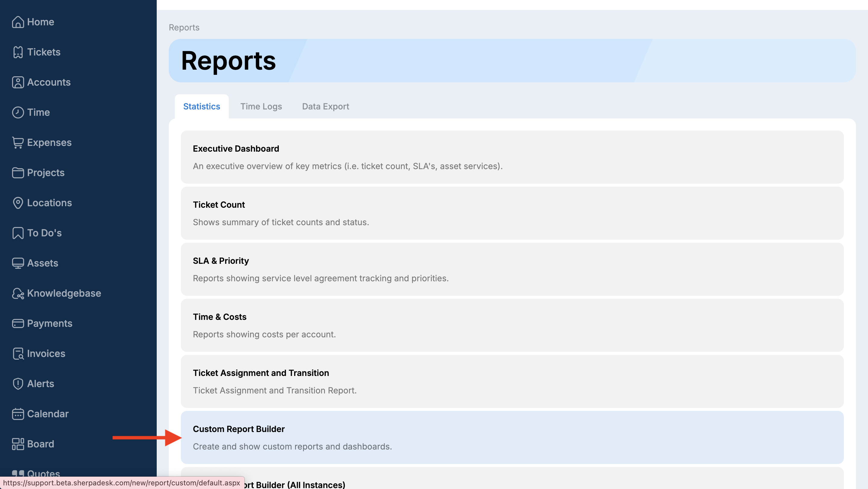Screen dimensions: 868x489
Task: Click the Alerts shield icon
Action: click(17, 383)
